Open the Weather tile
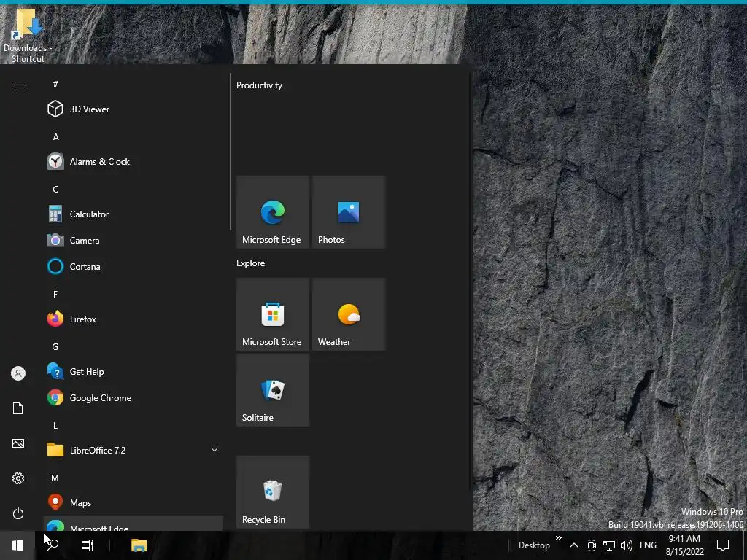The width and height of the screenshot is (747, 560). [x=349, y=314]
